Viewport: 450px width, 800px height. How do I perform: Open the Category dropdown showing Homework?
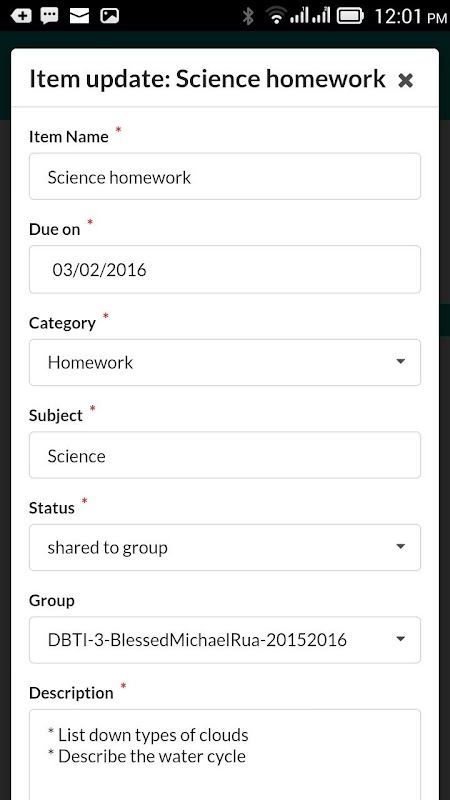pos(225,362)
